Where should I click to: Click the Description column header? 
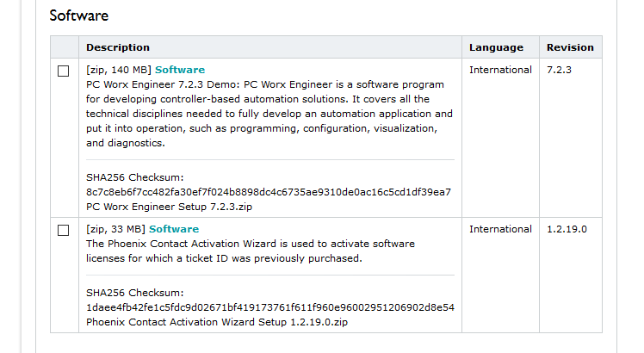(x=118, y=47)
